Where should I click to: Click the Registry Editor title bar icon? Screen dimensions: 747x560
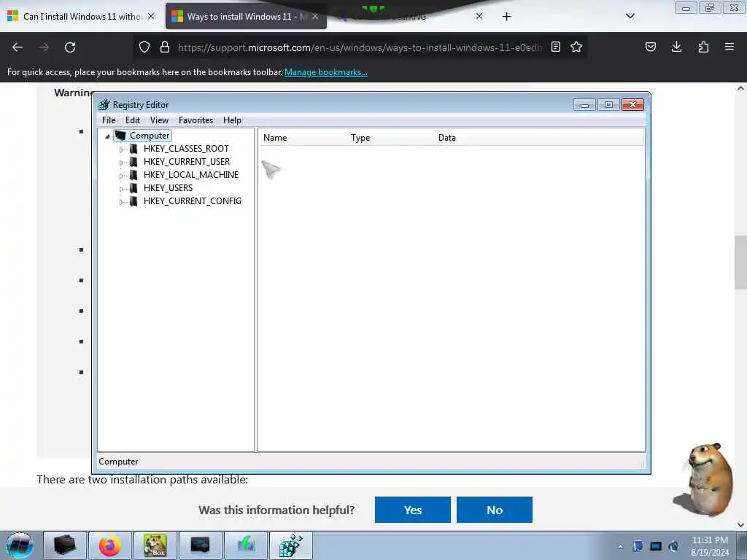point(104,105)
